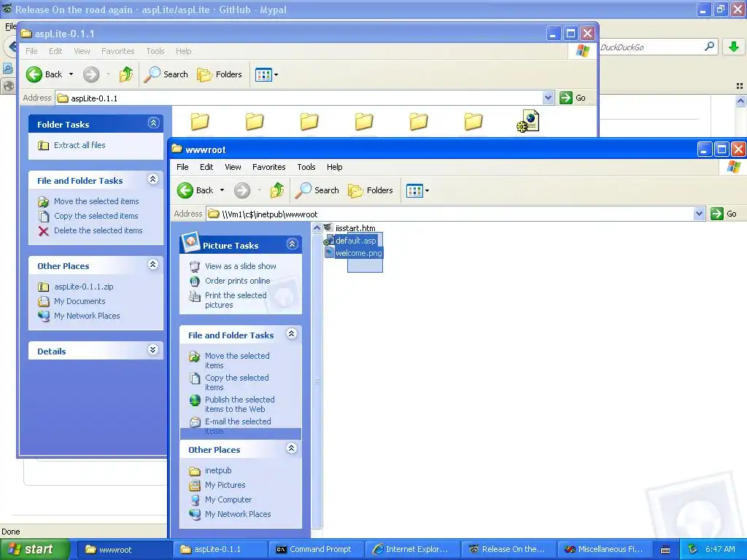Open My Network Places in wwwroot window
The width and height of the screenshot is (747, 560).
(238, 514)
